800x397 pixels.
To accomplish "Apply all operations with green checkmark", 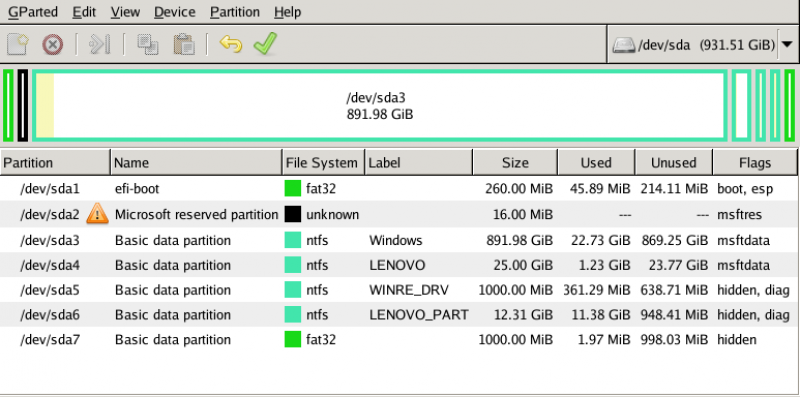I will [265, 43].
